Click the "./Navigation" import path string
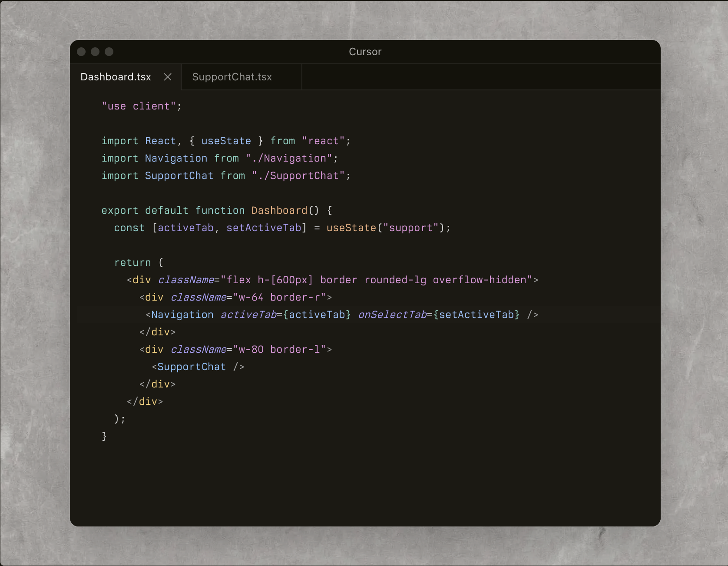 288,159
